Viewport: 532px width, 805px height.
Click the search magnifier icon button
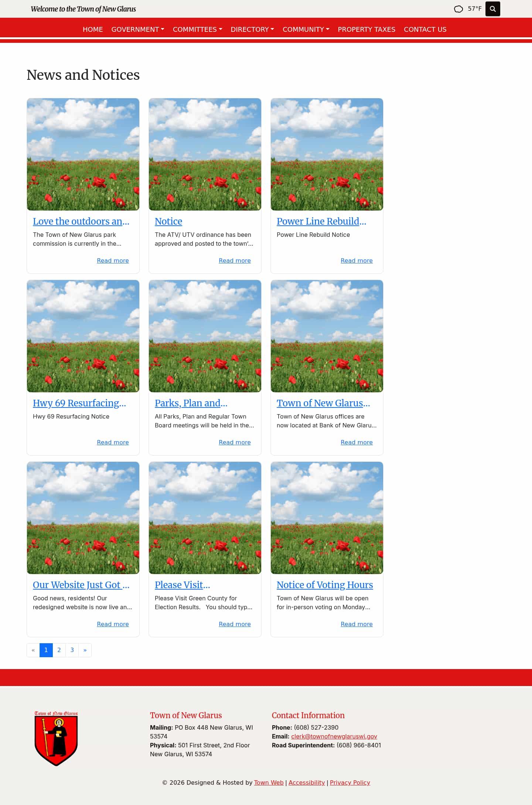click(492, 9)
